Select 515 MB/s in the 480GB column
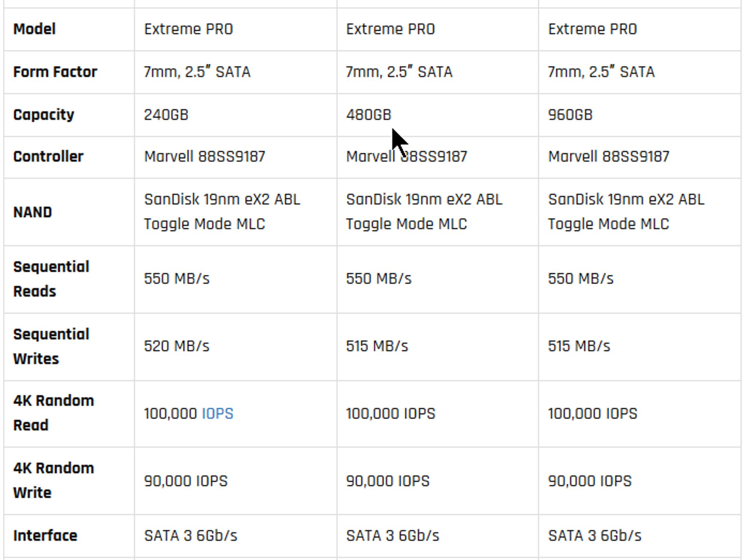 377,346
